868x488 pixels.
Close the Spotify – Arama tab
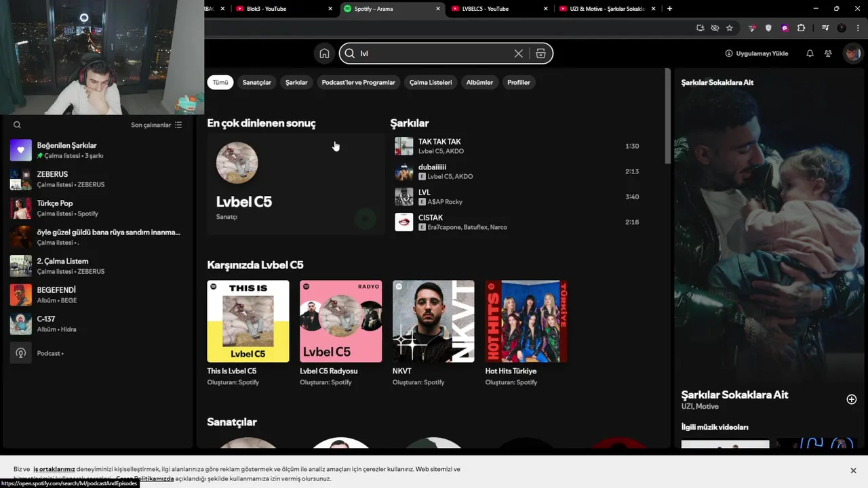pos(438,9)
